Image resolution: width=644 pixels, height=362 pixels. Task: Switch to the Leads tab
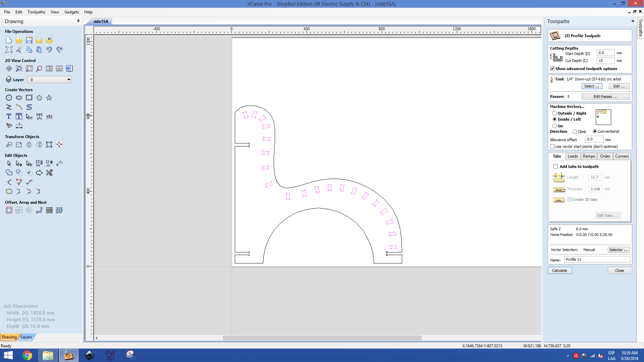(x=573, y=156)
